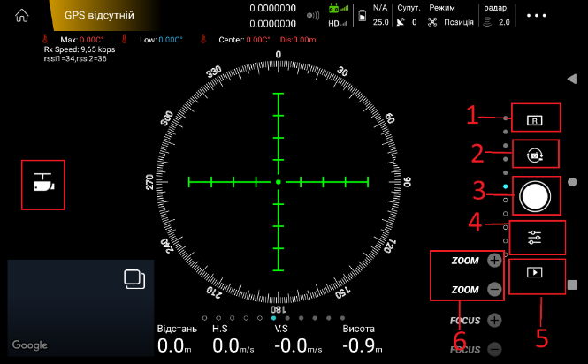This screenshot has height=364, width=588.
Task: Tap the home icon in the top bar
Action: (22, 15)
